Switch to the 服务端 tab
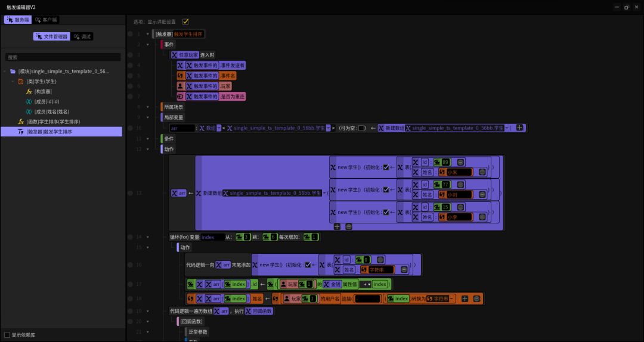This screenshot has width=644, height=342. tap(18, 20)
